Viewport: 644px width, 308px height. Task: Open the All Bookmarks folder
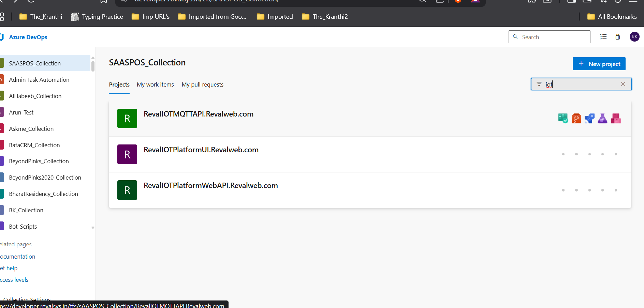[612, 17]
